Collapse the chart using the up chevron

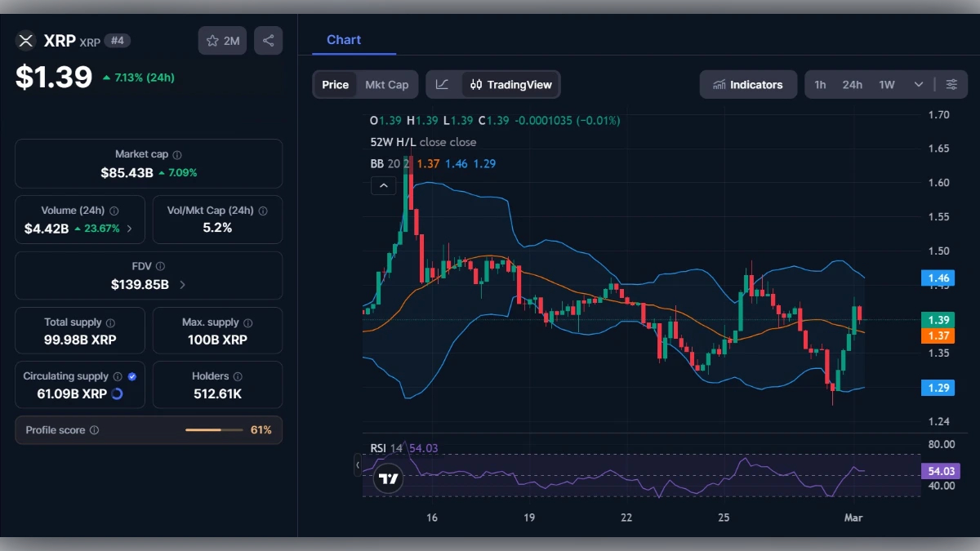tap(384, 185)
